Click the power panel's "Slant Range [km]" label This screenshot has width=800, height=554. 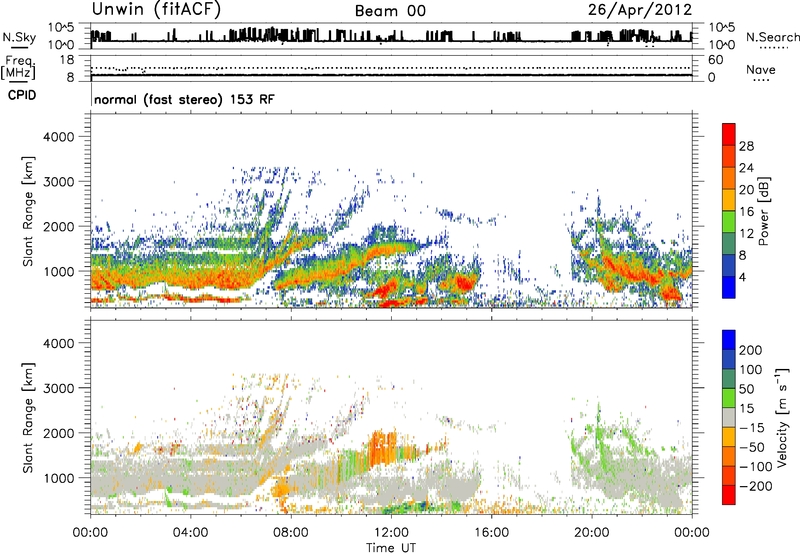[x=28, y=211]
